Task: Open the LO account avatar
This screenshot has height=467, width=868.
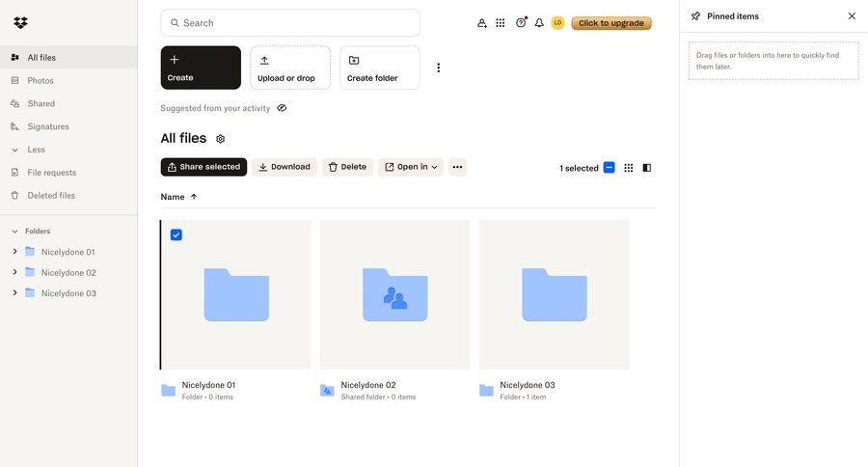Action: pyautogui.click(x=557, y=23)
